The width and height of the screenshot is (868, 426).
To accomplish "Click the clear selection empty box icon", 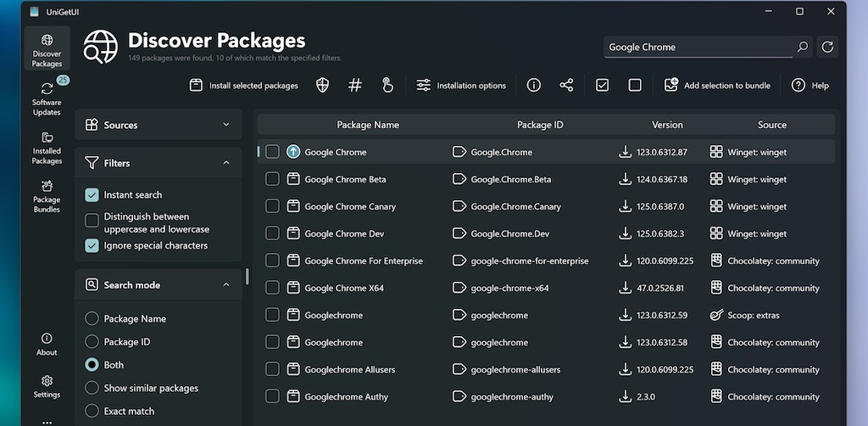I will (x=635, y=86).
